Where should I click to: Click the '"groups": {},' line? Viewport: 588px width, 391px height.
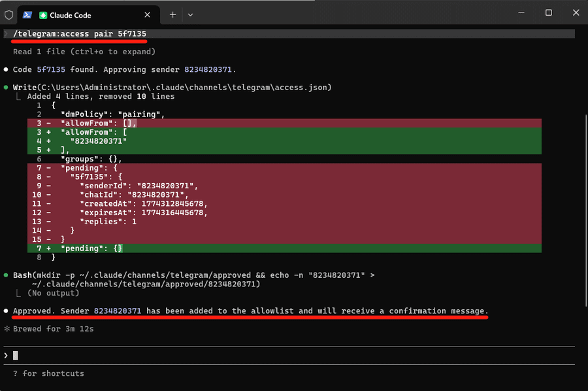[x=91, y=159]
